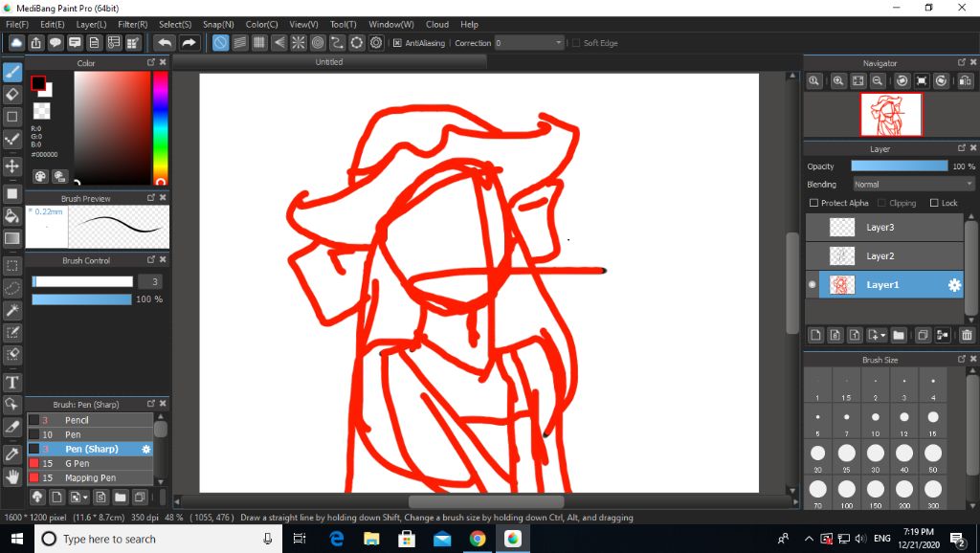The width and height of the screenshot is (980, 553).
Task: Open the View menu
Action: (x=303, y=24)
